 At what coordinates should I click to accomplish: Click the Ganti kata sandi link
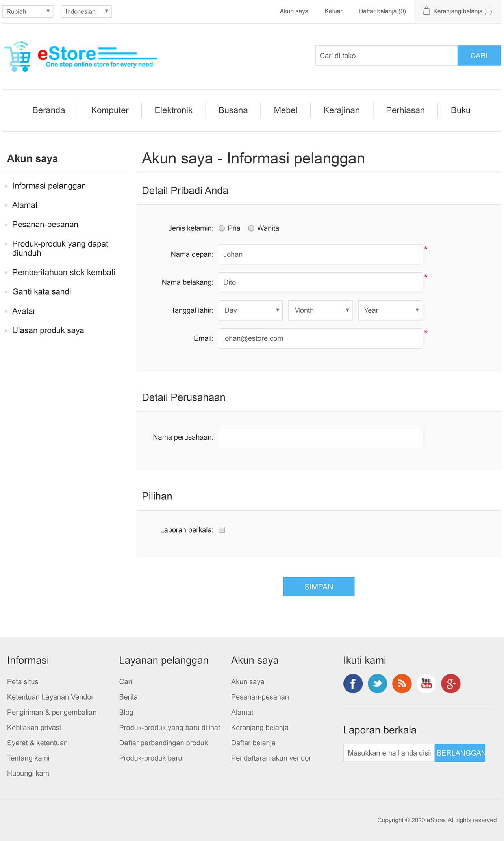pos(42,292)
